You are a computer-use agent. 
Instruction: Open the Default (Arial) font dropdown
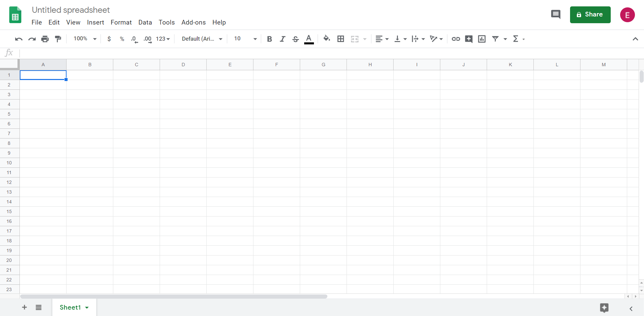[202, 39]
